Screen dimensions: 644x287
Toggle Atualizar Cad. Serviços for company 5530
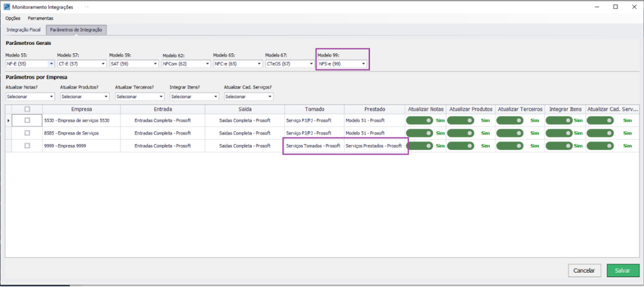point(600,120)
